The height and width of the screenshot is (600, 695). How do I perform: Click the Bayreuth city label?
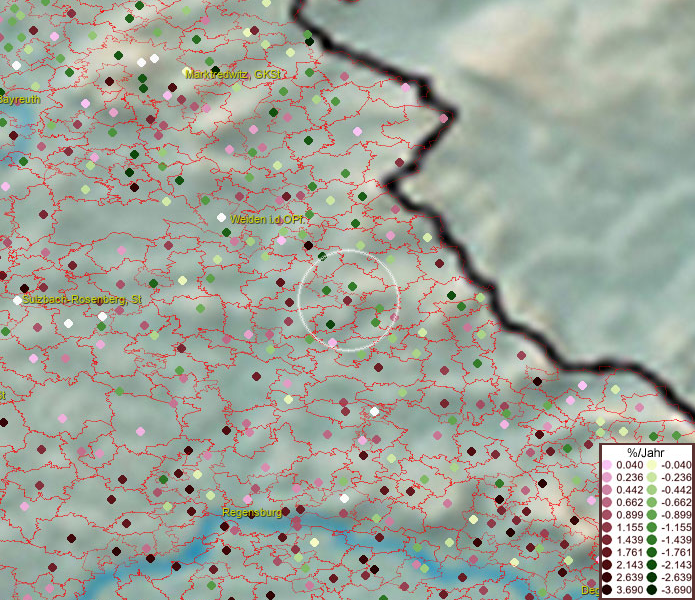point(20,99)
